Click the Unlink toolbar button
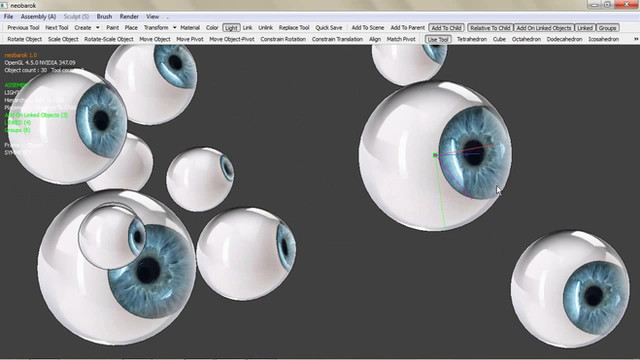Viewport: 640px width, 360px height. [265, 28]
